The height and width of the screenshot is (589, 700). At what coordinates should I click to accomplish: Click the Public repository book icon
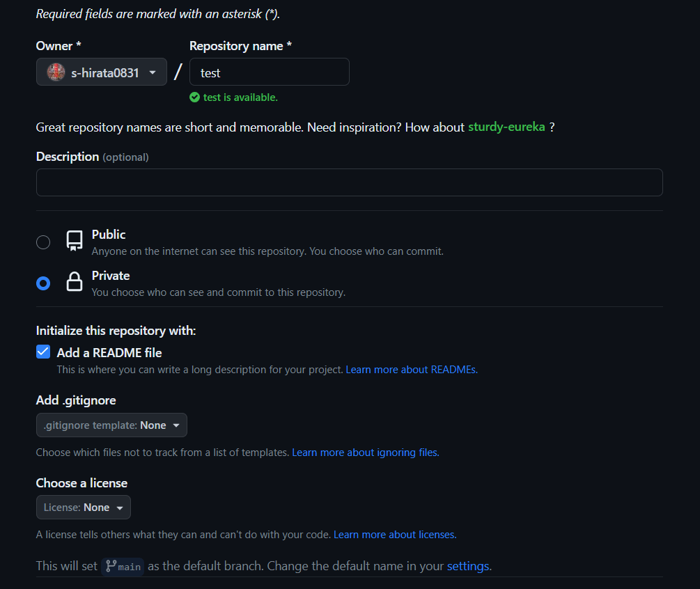click(x=75, y=241)
